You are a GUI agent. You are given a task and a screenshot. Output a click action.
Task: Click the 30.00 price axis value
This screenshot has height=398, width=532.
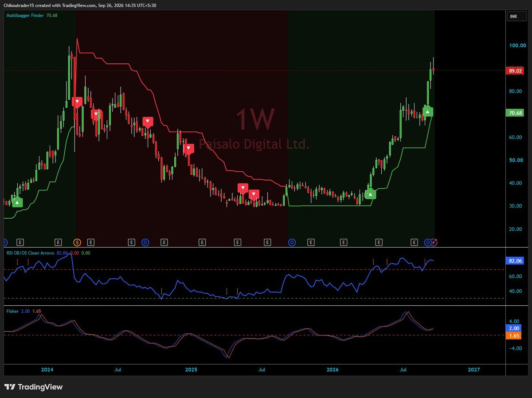516,206
